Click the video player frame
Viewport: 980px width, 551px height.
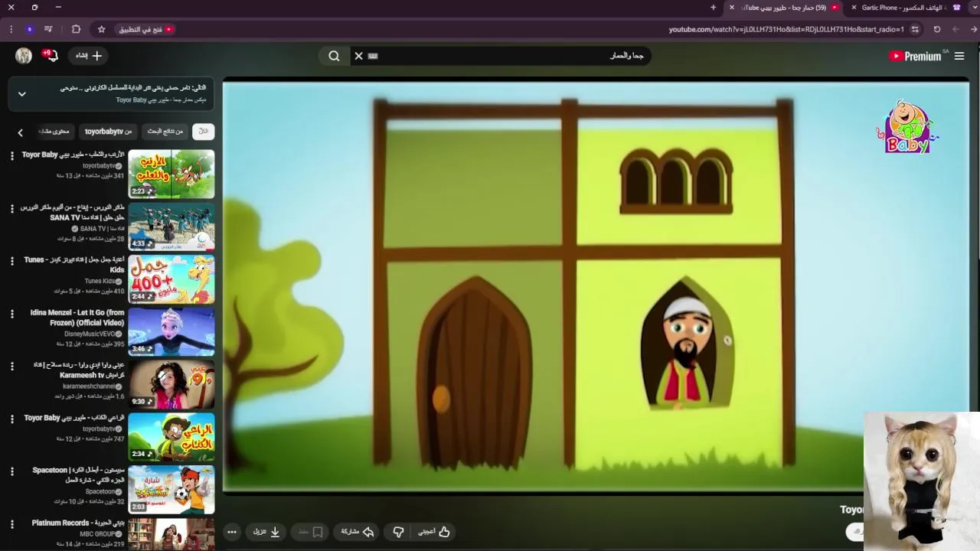coord(596,285)
